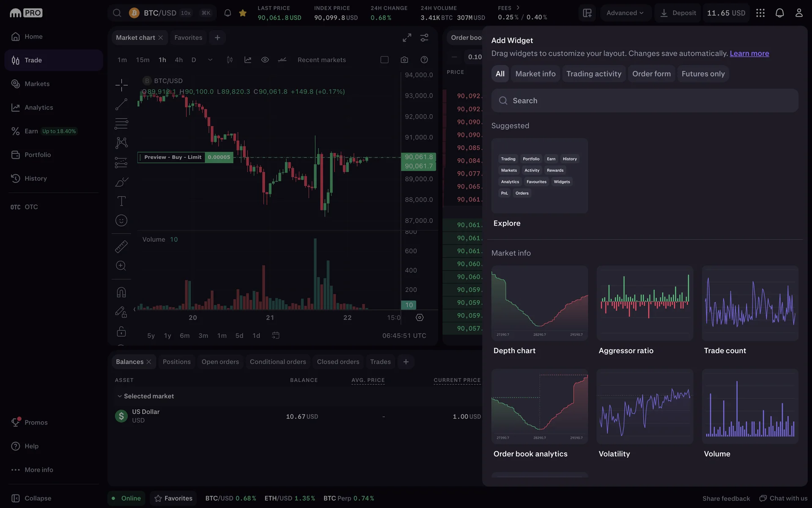The width and height of the screenshot is (812, 508).
Task: Toggle the lock drawings tool
Action: [x=121, y=331]
